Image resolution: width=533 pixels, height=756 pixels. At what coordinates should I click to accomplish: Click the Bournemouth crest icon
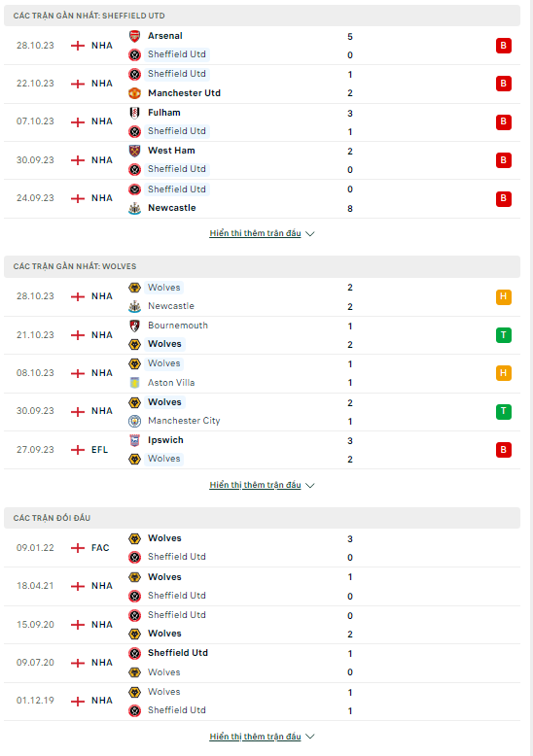point(134,326)
